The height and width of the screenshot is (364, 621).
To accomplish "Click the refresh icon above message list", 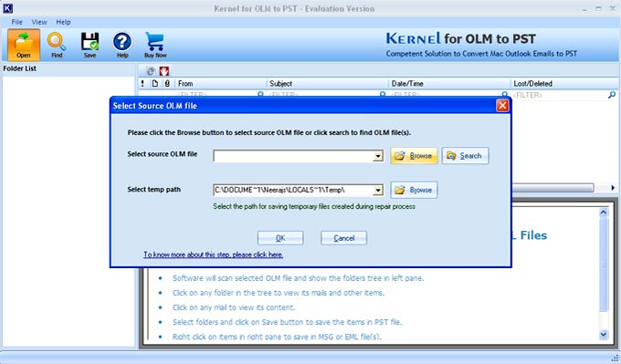I will click(x=151, y=71).
